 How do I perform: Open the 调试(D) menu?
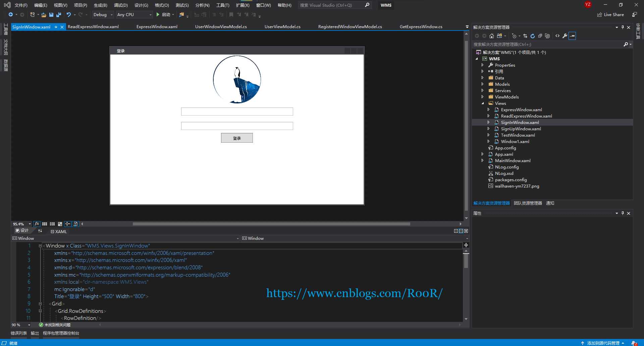121,5
